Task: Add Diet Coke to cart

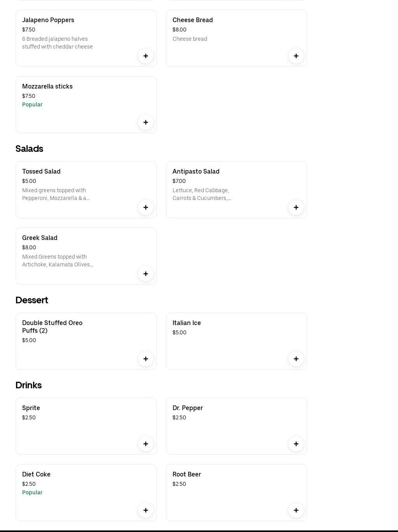Action: point(146,510)
